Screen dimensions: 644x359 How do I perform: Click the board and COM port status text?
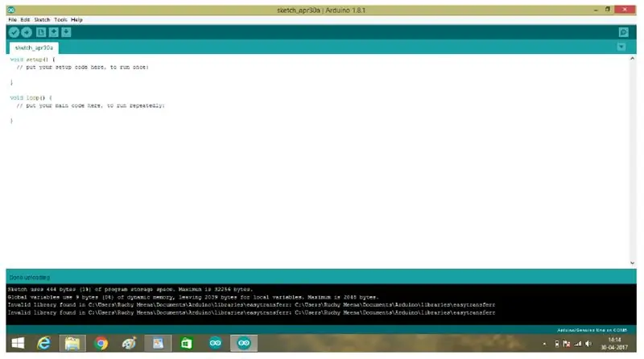tap(592, 330)
